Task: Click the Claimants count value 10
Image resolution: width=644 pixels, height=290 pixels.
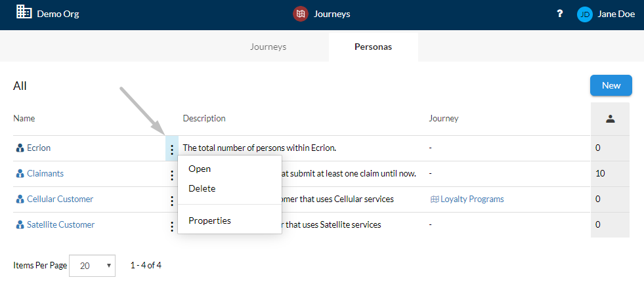Action: pos(600,173)
